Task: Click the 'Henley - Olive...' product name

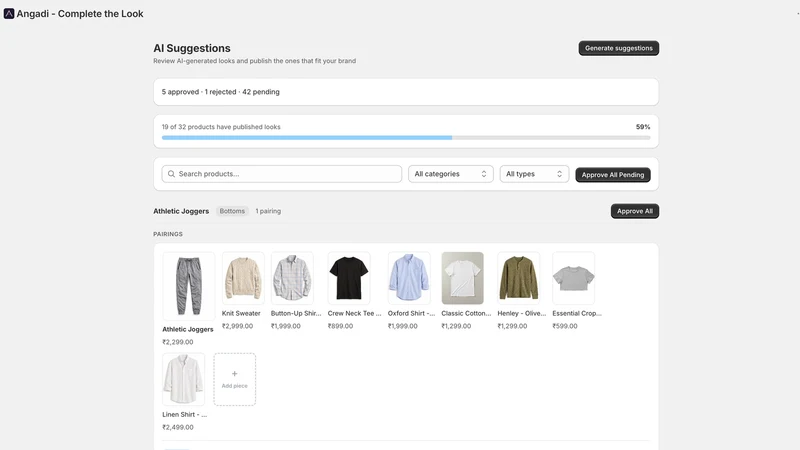Action: coord(521,313)
